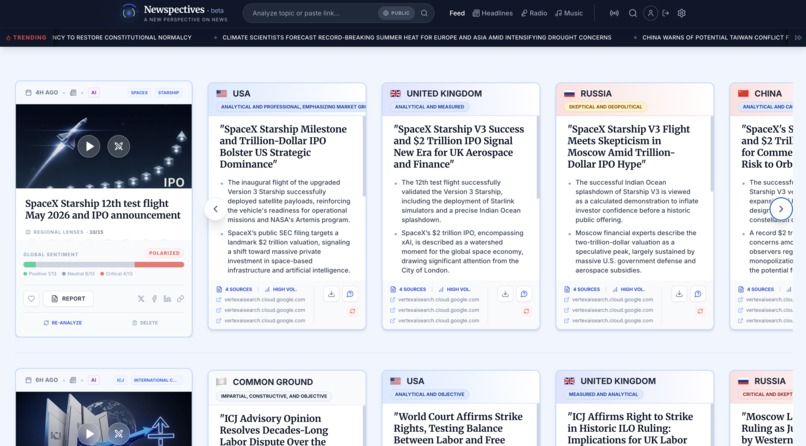Click the ICJ tag on the second story
Screen dimensions: 806x446
120,380
